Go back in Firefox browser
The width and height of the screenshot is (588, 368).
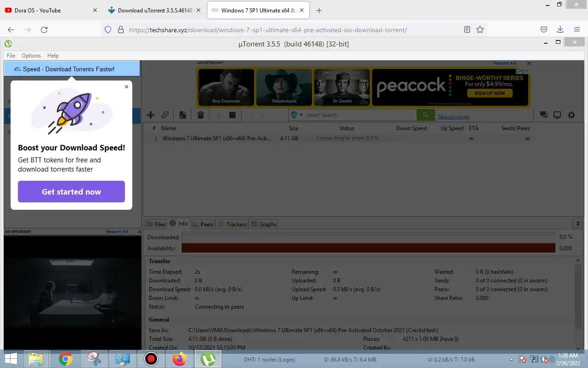11,29
